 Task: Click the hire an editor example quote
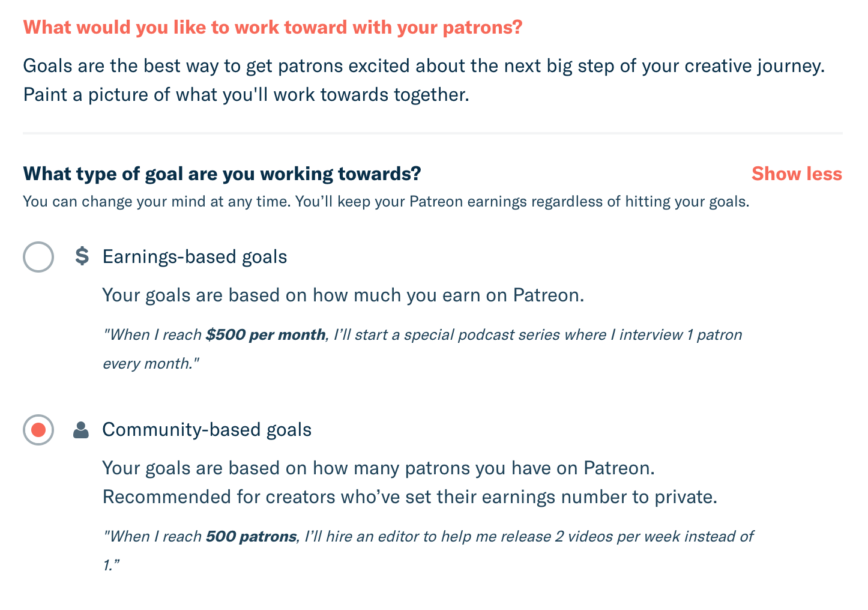[x=428, y=551]
